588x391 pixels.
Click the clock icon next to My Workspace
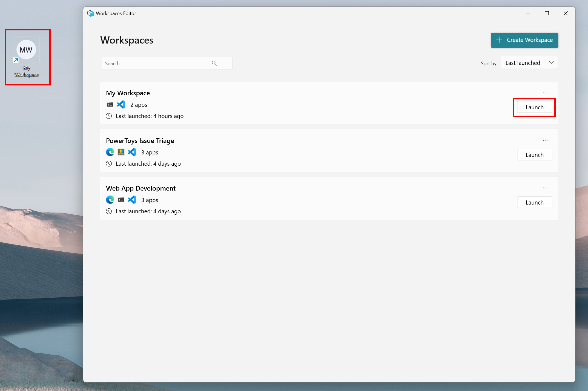pos(109,116)
